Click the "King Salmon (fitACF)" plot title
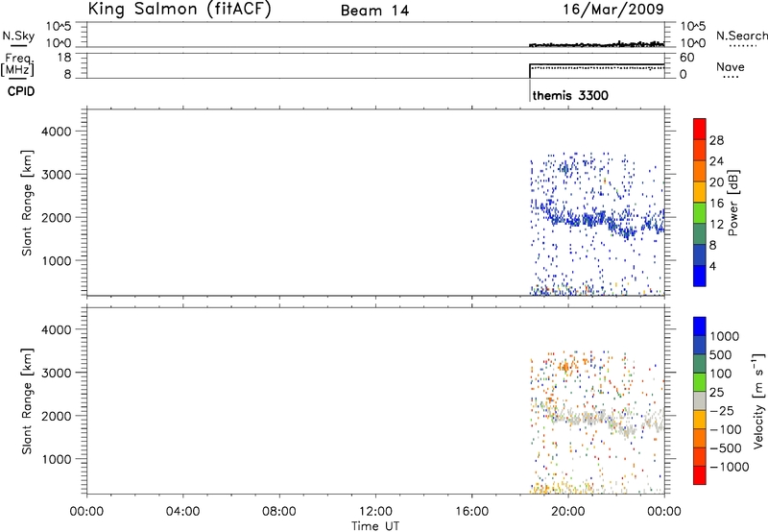This screenshot has height=532, width=768. point(180,10)
